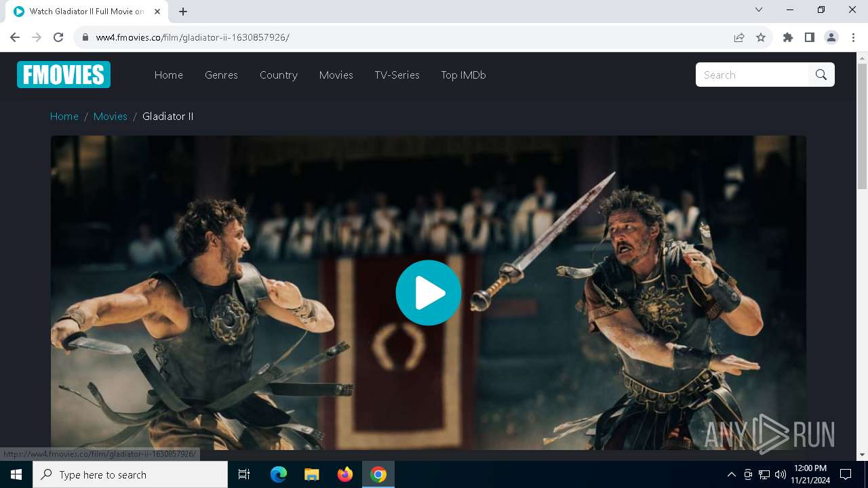Screen dimensions: 868x488
Task: Show hidden system tray icons
Action: point(731,474)
